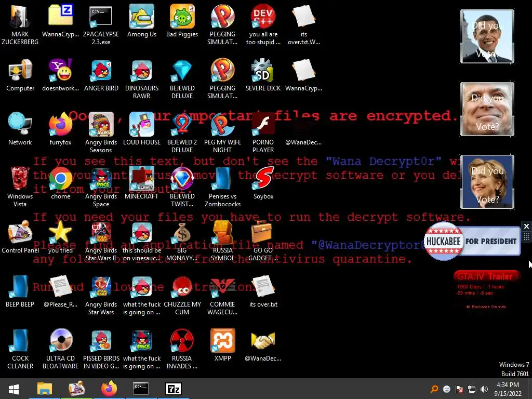
Task: Open File Explorer from the taskbar
Action: coord(45,389)
